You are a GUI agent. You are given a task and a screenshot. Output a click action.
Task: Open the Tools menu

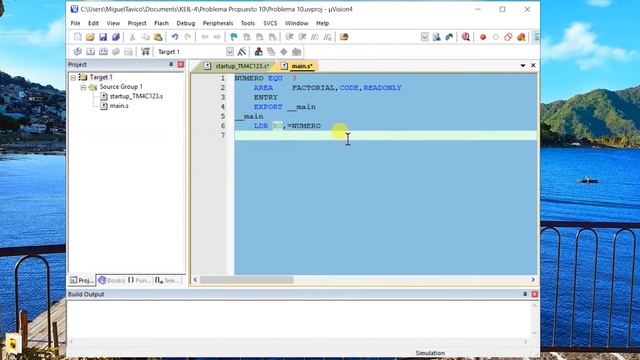point(248,23)
